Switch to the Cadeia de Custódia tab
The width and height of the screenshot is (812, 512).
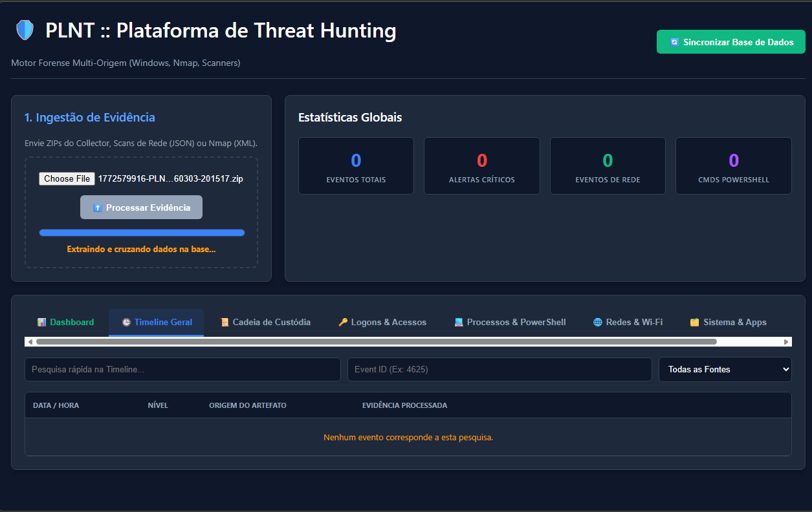[x=271, y=322]
